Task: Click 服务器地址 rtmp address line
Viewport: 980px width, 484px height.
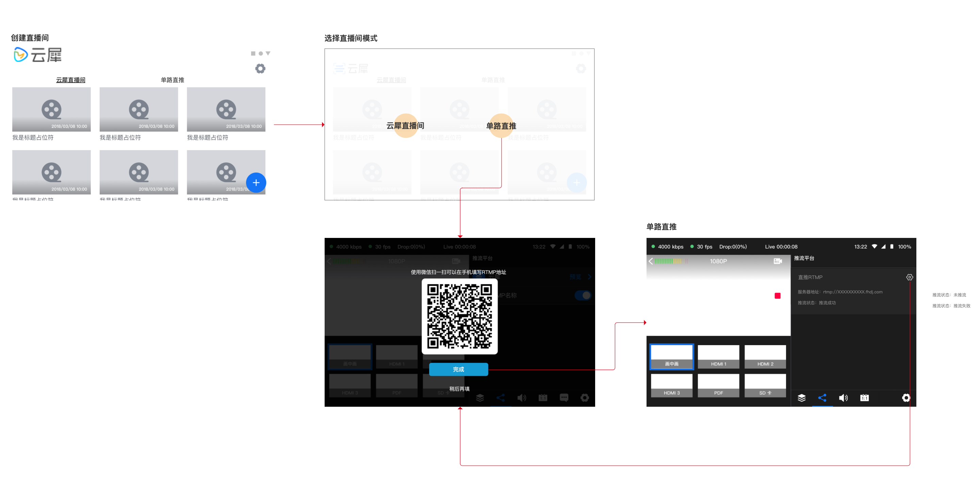Action: 840,292
